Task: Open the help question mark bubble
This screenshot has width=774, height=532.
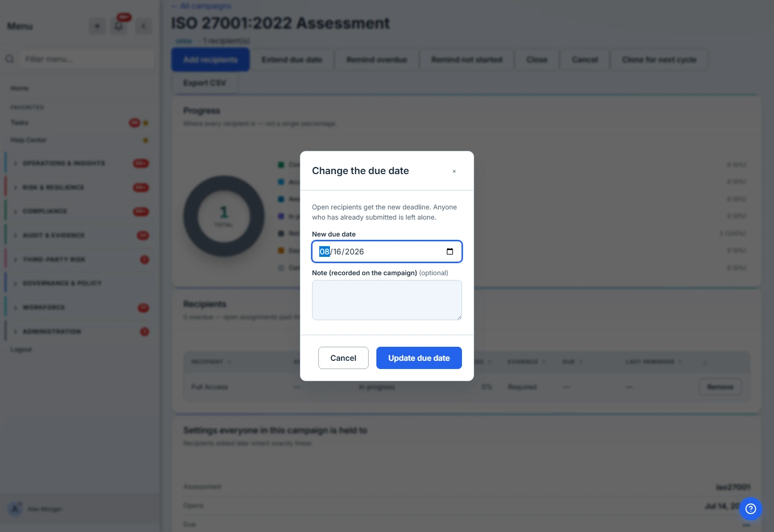Action: click(751, 509)
